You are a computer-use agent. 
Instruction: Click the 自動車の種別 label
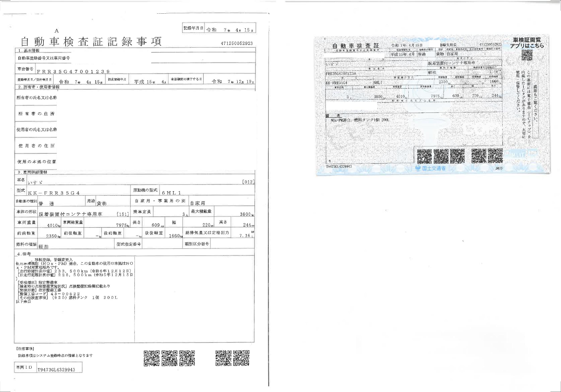point(26,201)
